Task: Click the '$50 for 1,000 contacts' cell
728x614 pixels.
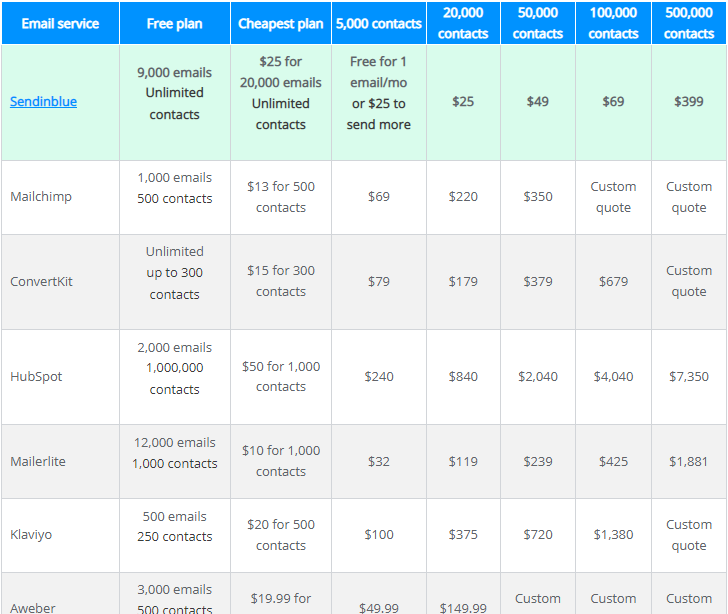Action: click(x=281, y=377)
